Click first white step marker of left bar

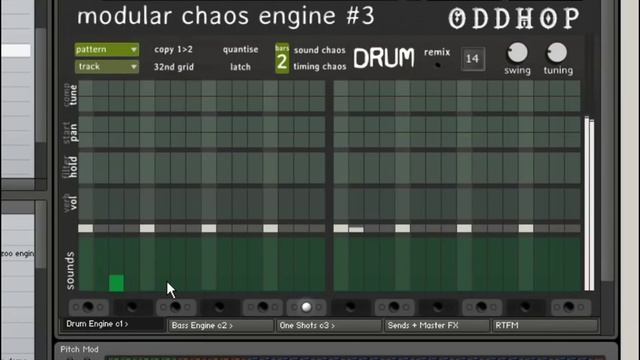(x=85, y=228)
